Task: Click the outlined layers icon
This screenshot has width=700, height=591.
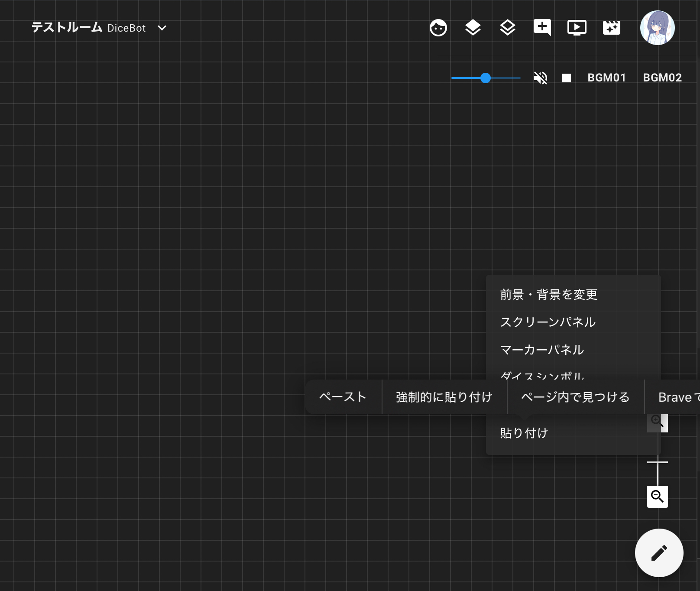Action: tap(507, 28)
